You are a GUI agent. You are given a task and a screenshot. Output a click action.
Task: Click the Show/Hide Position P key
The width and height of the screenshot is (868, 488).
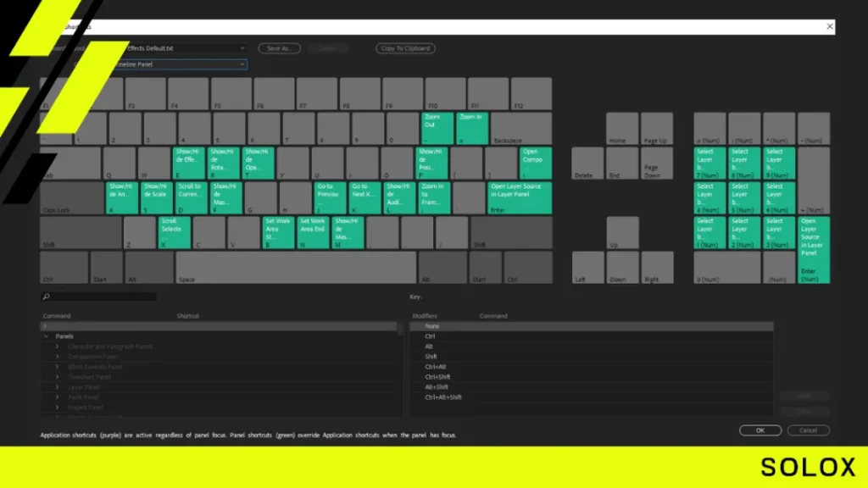pos(431,164)
